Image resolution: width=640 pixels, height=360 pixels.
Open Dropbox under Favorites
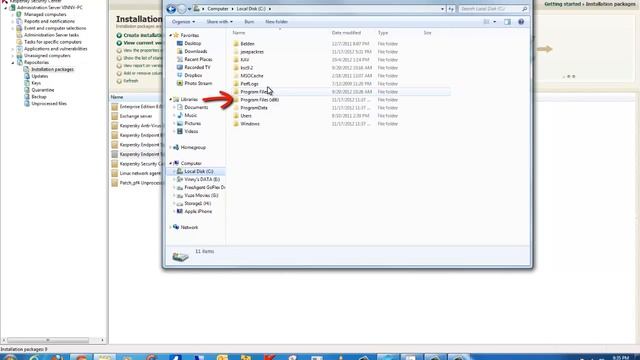(x=193, y=76)
